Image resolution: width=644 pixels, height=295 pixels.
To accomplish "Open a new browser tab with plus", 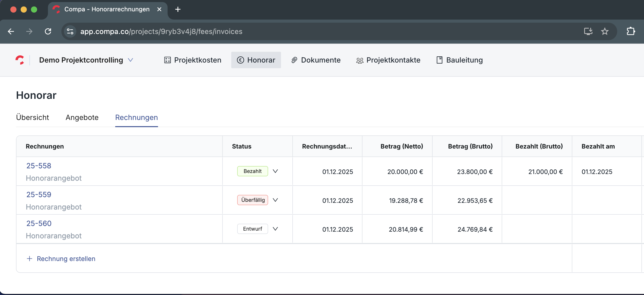I will 178,9.
